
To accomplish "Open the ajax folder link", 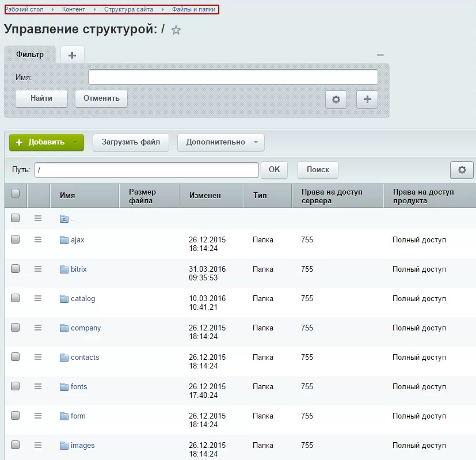I will (78, 240).
